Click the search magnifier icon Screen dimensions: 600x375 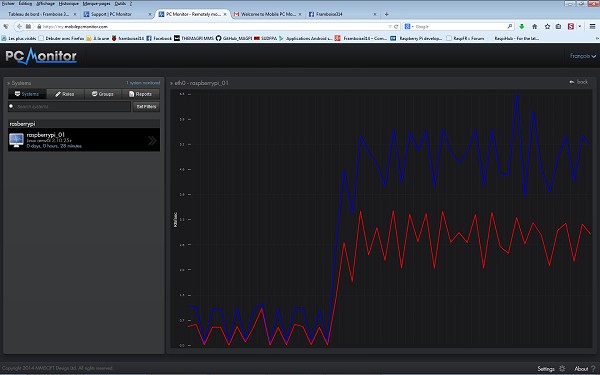(x=510, y=26)
